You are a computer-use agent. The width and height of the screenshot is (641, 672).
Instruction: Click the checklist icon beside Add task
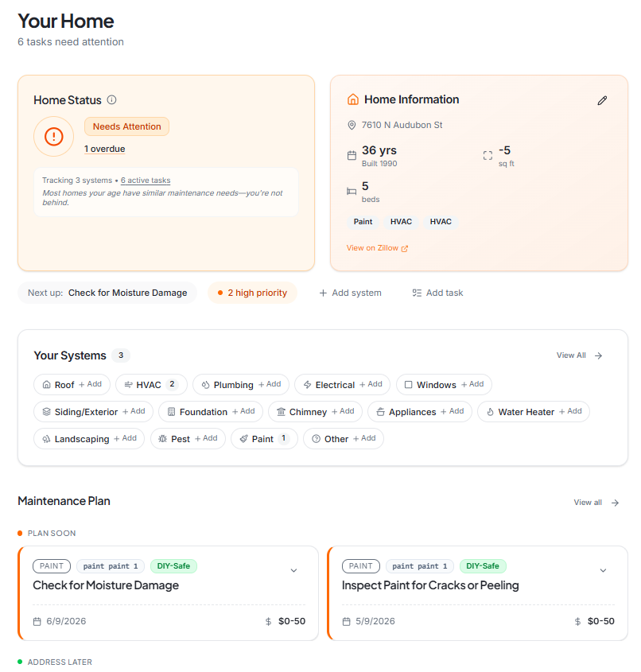pos(416,293)
